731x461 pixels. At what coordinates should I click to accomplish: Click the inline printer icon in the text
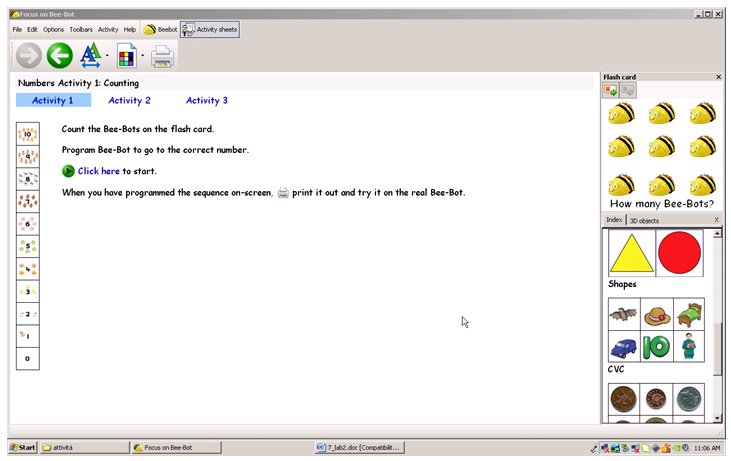tap(283, 193)
